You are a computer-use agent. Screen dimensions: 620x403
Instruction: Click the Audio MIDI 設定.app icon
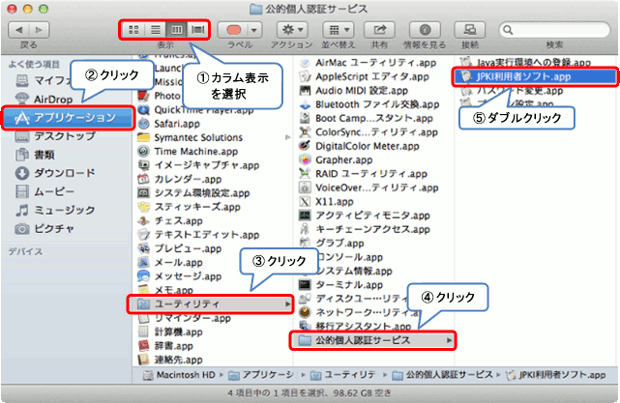click(305, 91)
